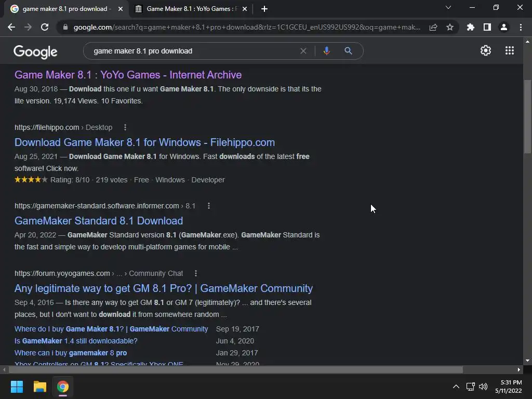The width and height of the screenshot is (532, 399).
Task: Open Where can i buy gamemaker 8 pro
Action: (71, 353)
